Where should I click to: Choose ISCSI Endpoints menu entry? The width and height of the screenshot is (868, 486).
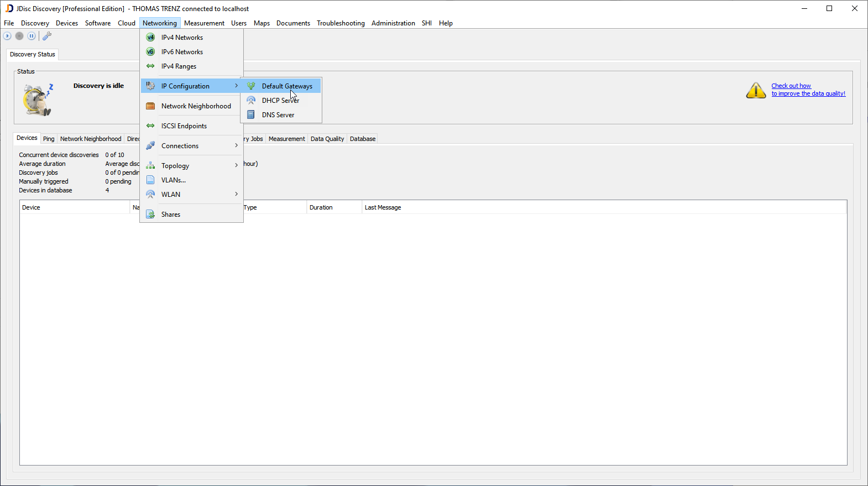click(191, 126)
